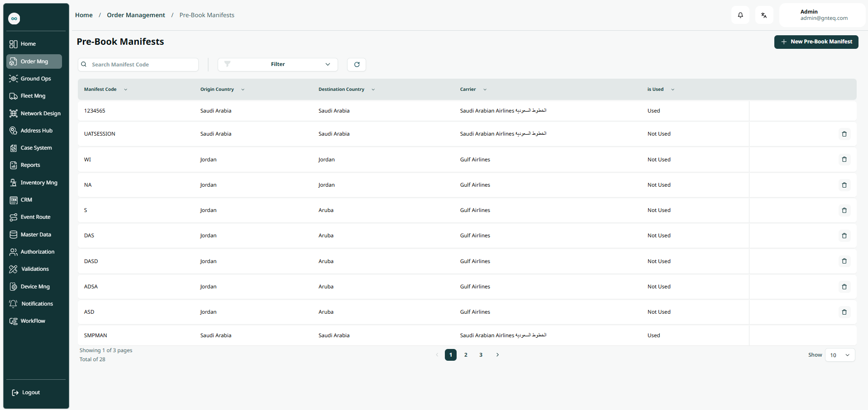This screenshot has height=410, width=868.
Task: Open Fleet Mng in the sidebar
Action: click(33, 96)
